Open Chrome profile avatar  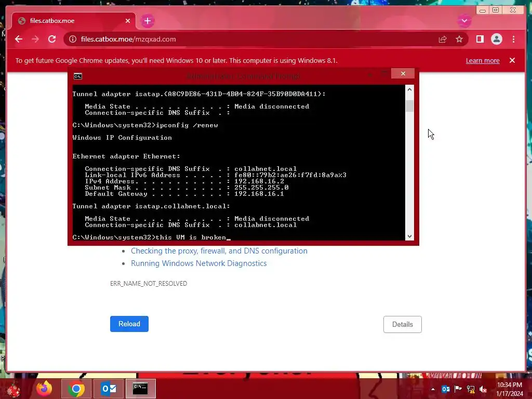pyautogui.click(x=496, y=39)
